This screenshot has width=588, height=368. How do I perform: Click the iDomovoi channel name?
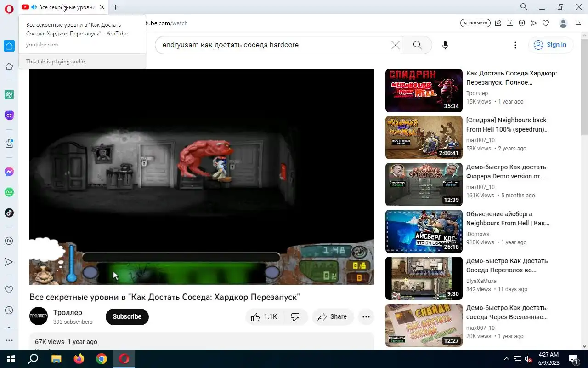point(478,234)
